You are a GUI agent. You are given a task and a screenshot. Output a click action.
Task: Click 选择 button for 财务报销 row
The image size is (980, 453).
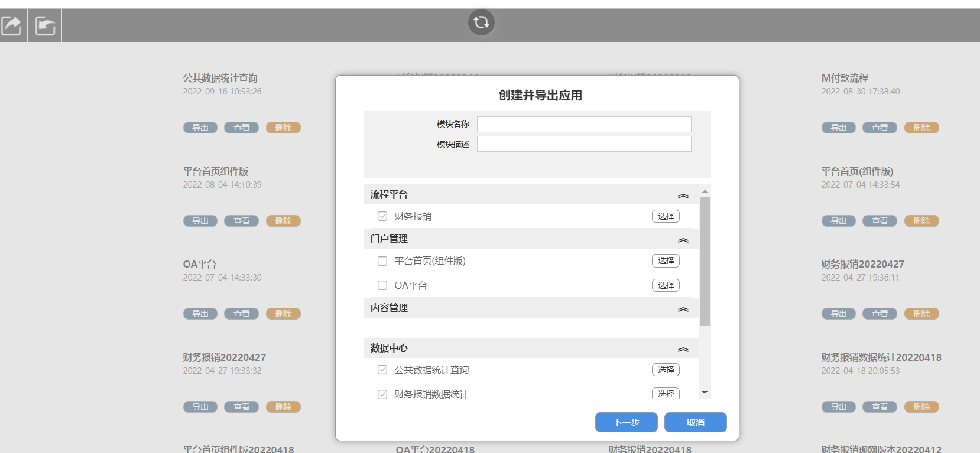[666, 216]
